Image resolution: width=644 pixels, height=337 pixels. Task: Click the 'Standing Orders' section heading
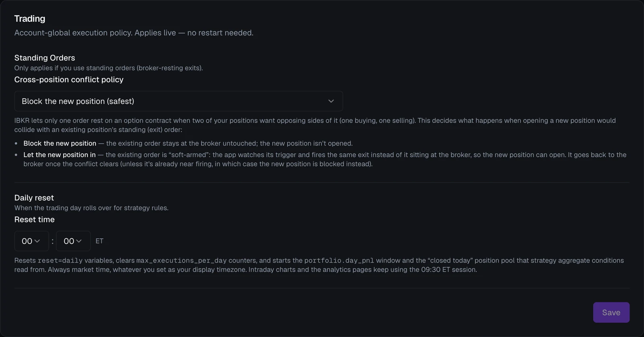pos(45,58)
